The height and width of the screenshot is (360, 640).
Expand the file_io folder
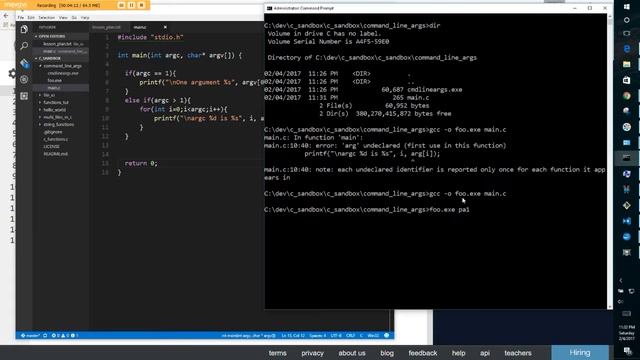[x=60, y=95]
